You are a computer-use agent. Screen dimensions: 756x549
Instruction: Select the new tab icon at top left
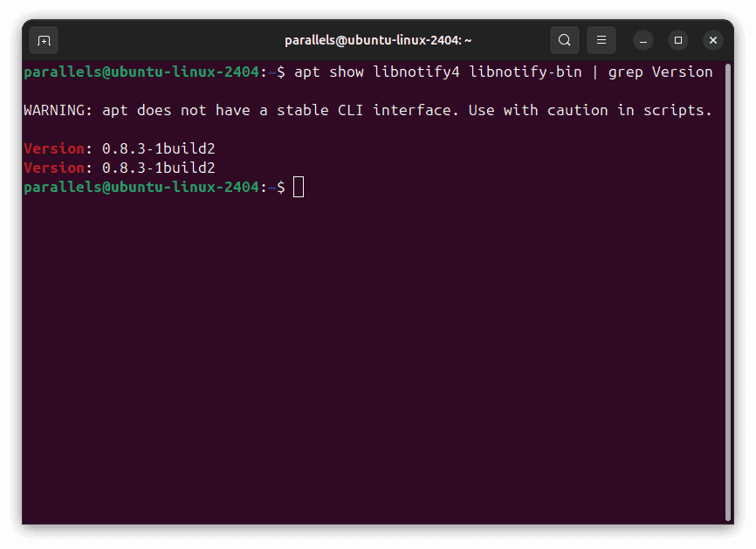click(43, 40)
